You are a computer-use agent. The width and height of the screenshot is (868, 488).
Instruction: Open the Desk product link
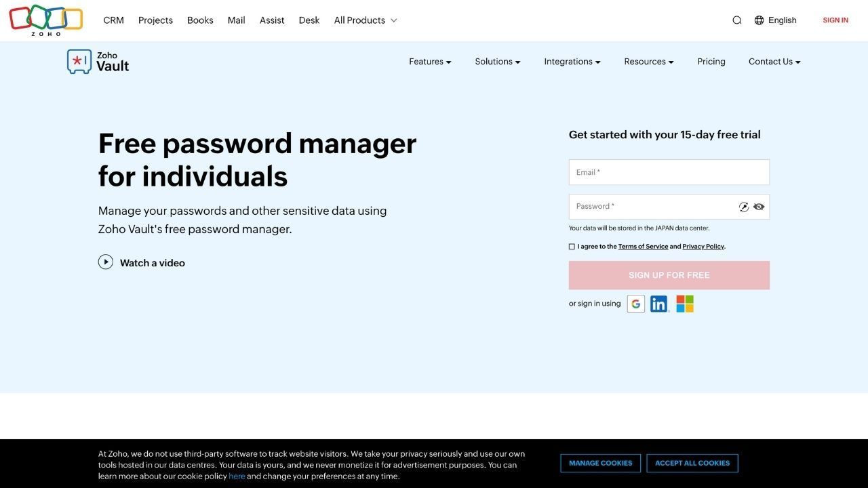[x=309, y=20]
